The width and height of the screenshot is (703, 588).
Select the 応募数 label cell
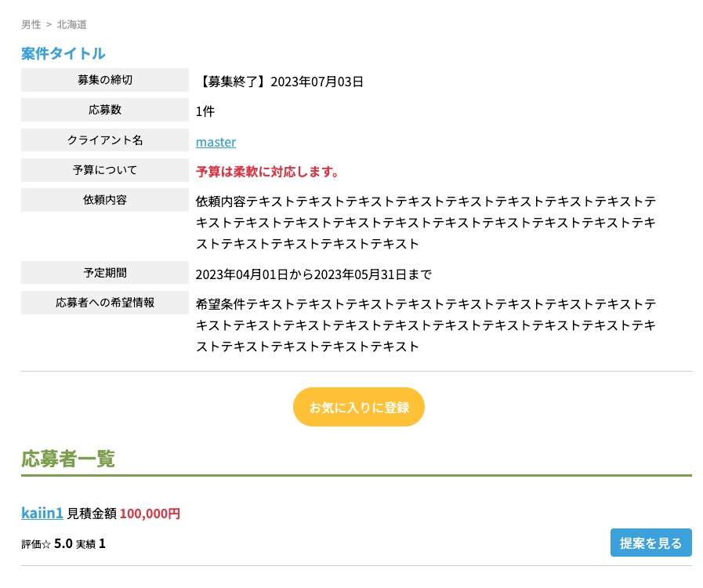pyautogui.click(x=104, y=110)
